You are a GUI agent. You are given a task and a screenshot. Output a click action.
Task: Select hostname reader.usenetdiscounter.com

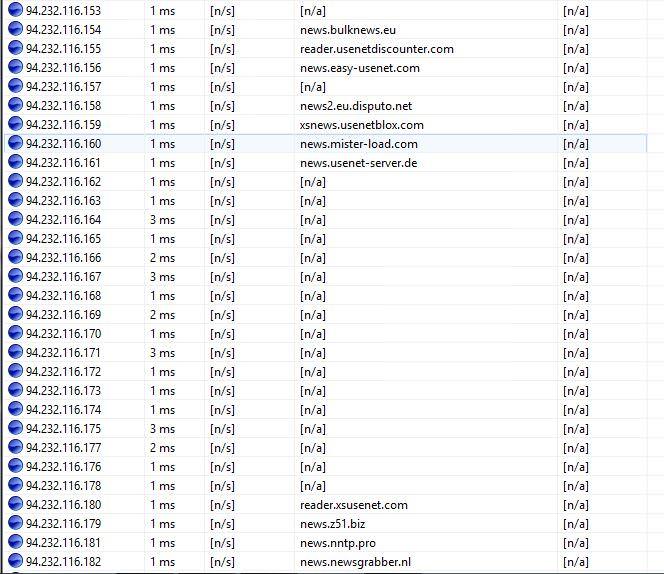(376, 49)
